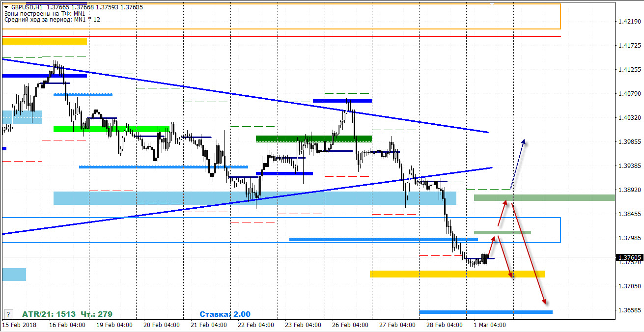Select the dark green zone near 23 Feb
Image resolution: width=644 pixels, height=332 pixels.
[x=313, y=138]
